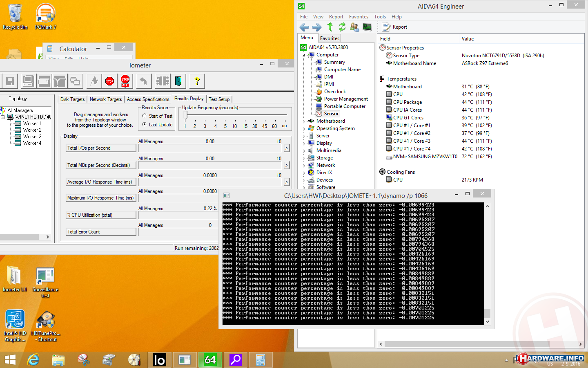Click the Field column header in AIDA64

pos(418,39)
